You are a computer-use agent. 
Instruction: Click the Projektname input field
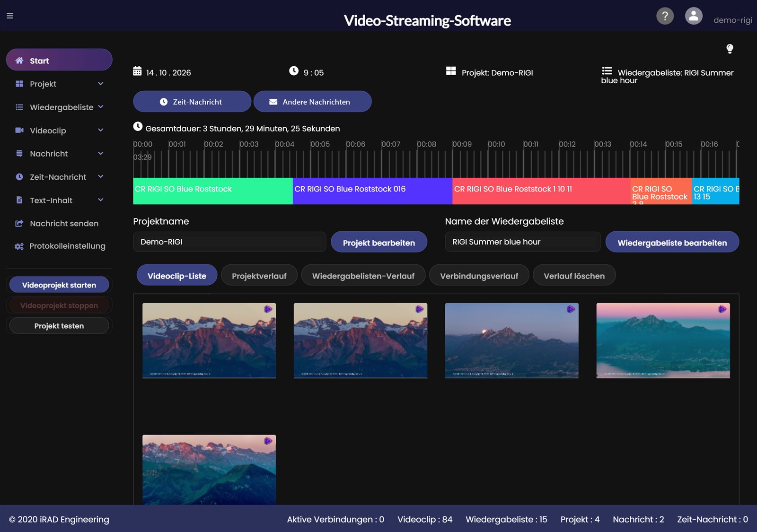(x=229, y=242)
